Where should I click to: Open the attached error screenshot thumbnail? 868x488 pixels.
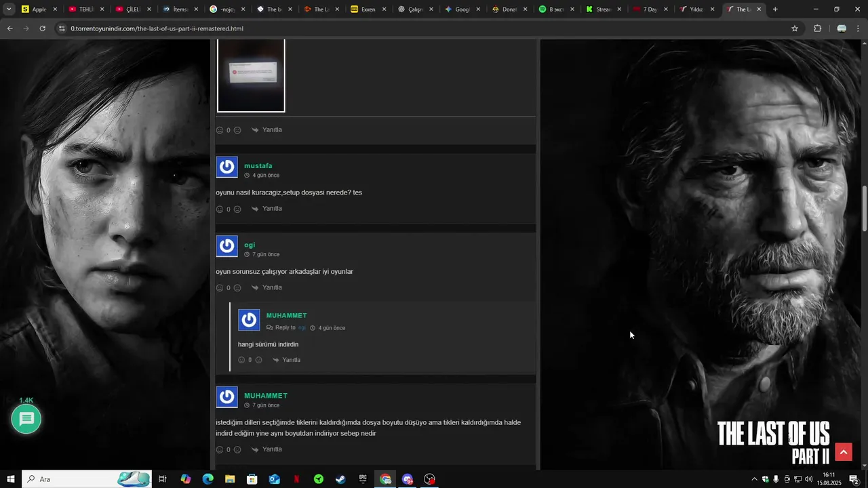tap(251, 75)
